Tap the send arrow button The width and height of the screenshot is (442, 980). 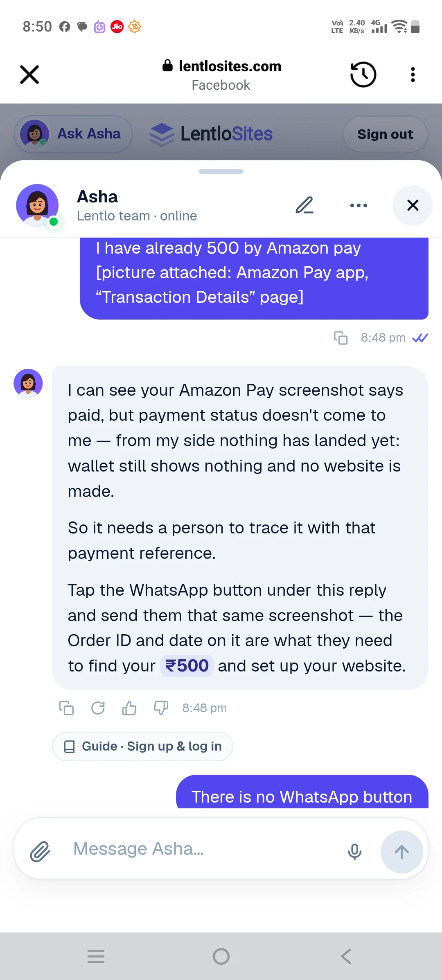(x=401, y=852)
